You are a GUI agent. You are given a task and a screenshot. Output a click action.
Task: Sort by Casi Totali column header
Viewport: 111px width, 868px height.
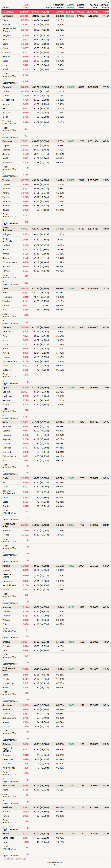coord(26,6)
